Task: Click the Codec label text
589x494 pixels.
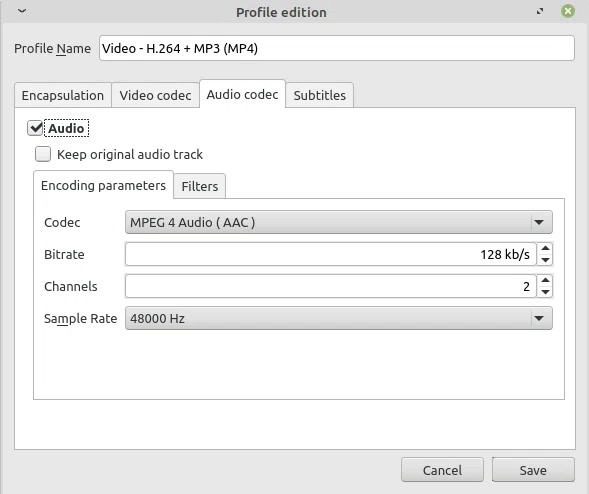Action: [62, 222]
